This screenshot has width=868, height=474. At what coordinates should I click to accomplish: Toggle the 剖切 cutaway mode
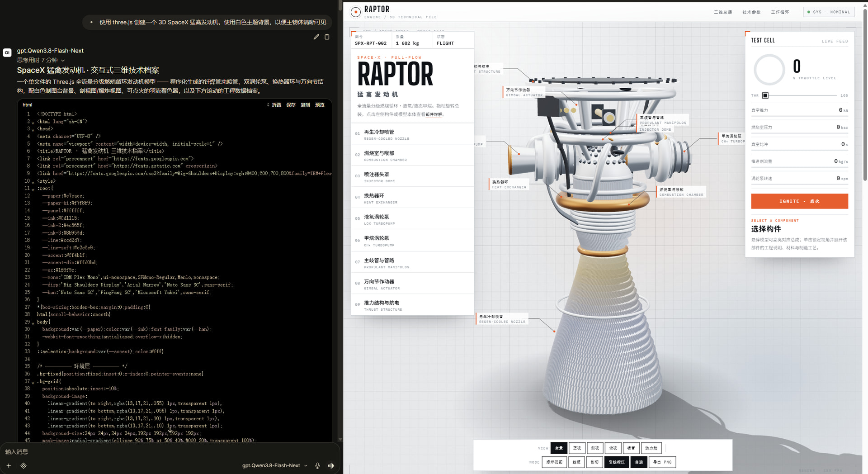[x=595, y=462]
